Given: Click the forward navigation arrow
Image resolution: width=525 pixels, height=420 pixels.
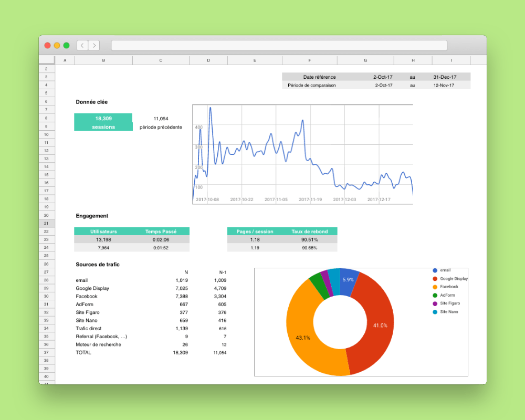Looking at the screenshot, I should (94, 45).
